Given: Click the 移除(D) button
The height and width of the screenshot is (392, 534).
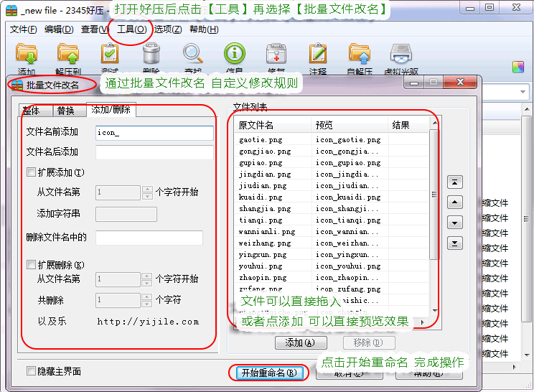Looking at the screenshot, I should click(369, 342).
